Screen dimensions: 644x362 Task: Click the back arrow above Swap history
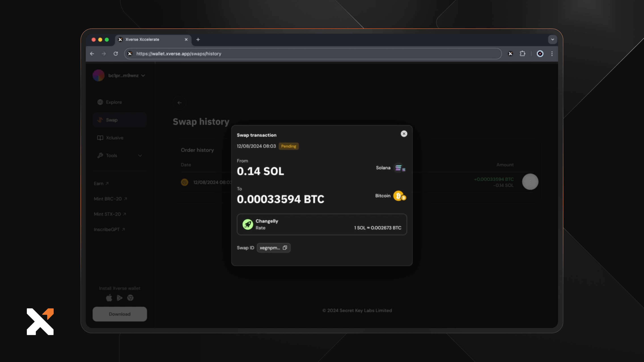pyautogui.click(x=180, y=103)
